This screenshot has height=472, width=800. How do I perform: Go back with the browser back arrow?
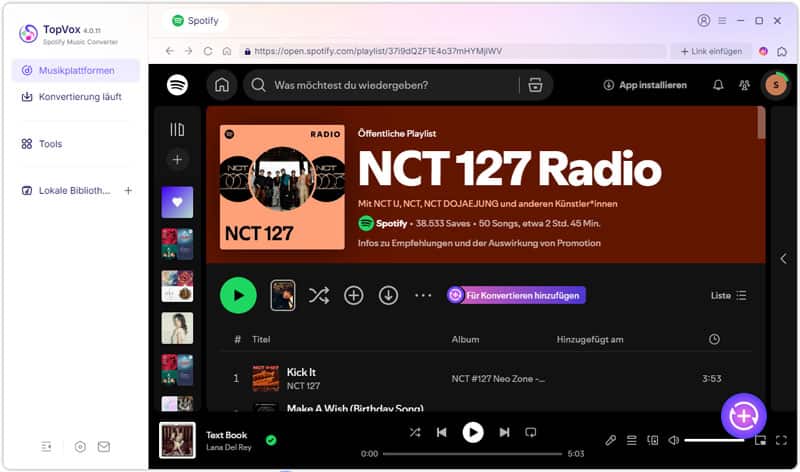(x=169, y=51)
